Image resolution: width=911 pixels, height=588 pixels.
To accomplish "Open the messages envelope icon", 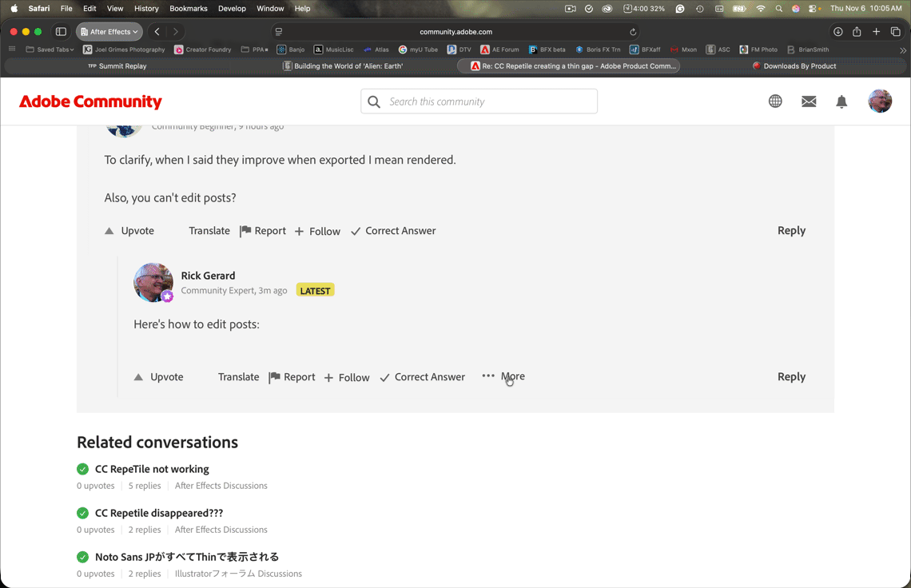I will click(x=809, y=101).
